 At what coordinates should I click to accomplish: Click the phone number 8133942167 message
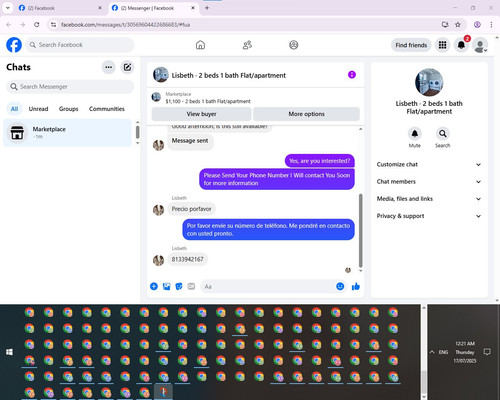coord(187,259)
